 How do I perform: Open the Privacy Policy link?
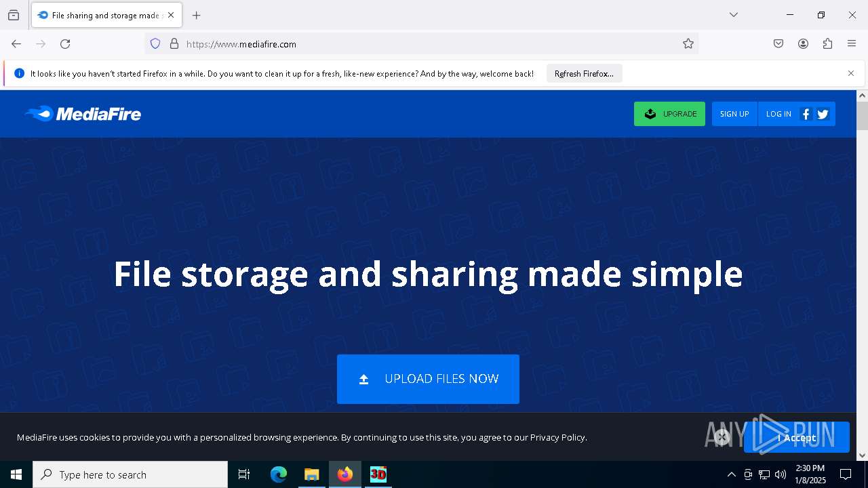click(557, 438)
